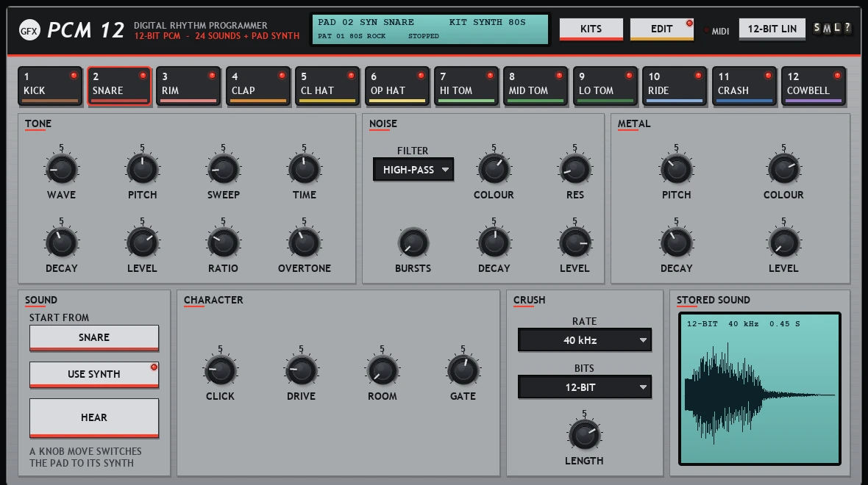This screenshot has height=485, width=868.
Task: Click the HEAR button
Action: (94, 418)
